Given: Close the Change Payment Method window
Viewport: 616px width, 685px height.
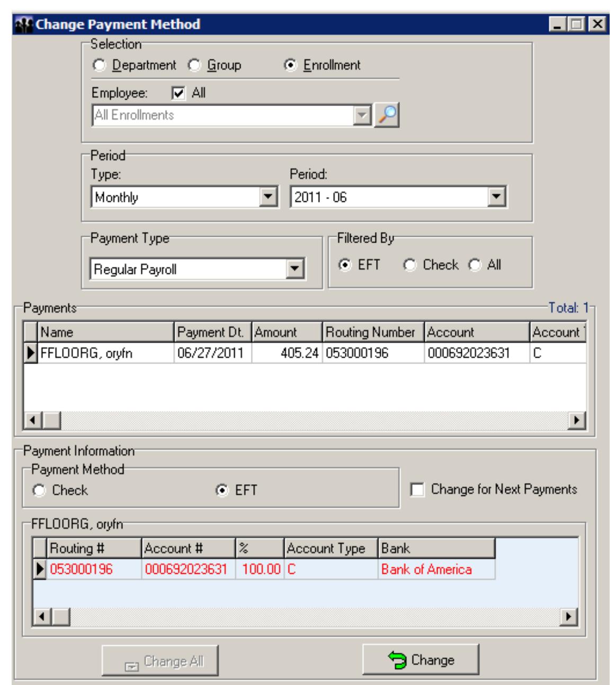Looking at the screenshot, I should [597, 24].
